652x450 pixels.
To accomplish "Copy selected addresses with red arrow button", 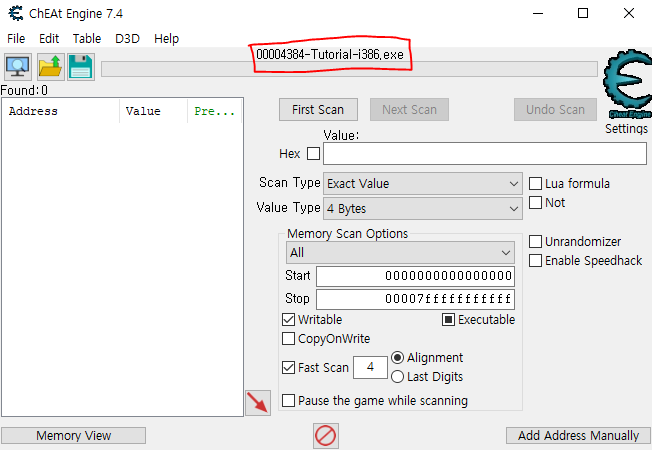I will (258, 403).
